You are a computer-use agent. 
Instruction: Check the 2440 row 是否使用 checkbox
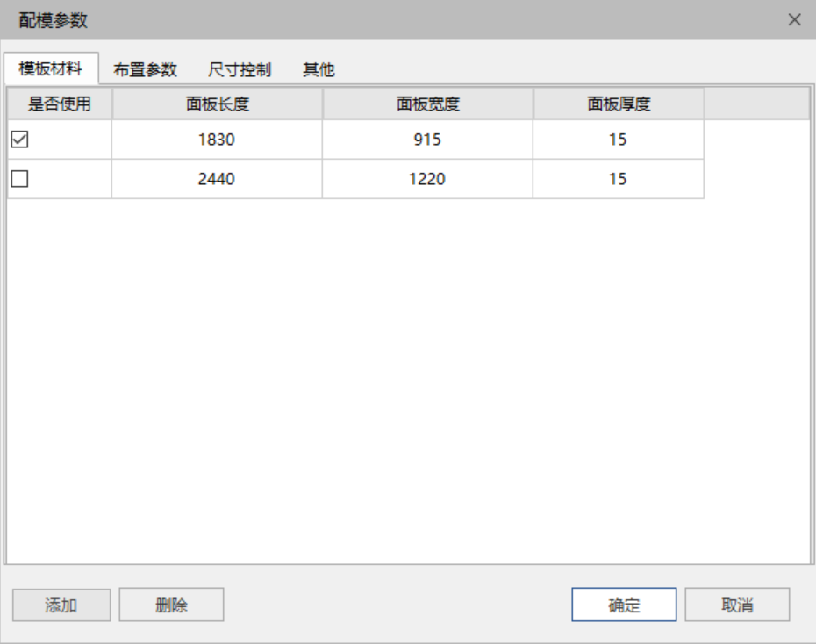coord(20,179)
